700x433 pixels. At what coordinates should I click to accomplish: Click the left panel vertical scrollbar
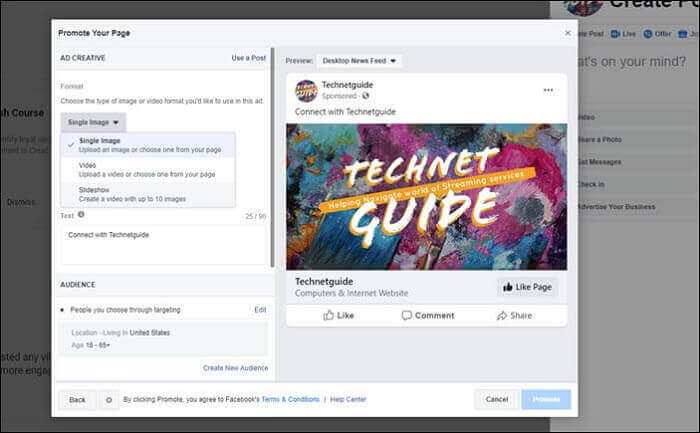272,157
